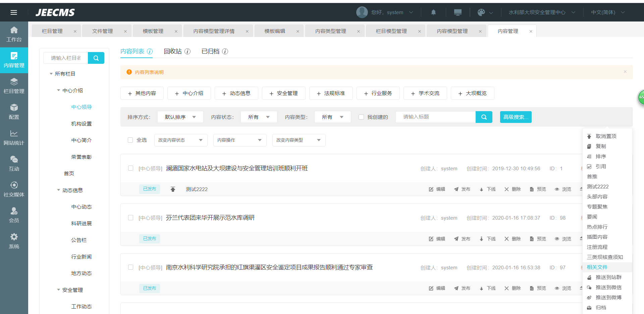The height and width of the screenshot is (314, 644).
Task: Open the 默认排序 sort dropdown
Action: [180, 117]
